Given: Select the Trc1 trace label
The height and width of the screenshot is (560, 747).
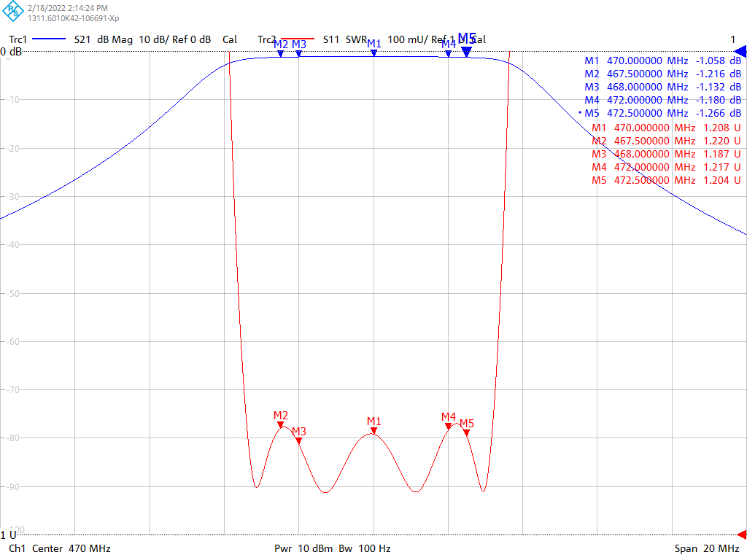Looking at the screenshot, I should coord(18,39).
